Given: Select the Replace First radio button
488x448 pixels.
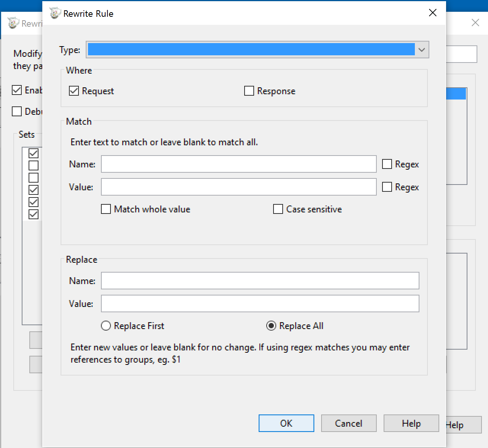Looking at the screenshot, I should click(x=106, y=326).
